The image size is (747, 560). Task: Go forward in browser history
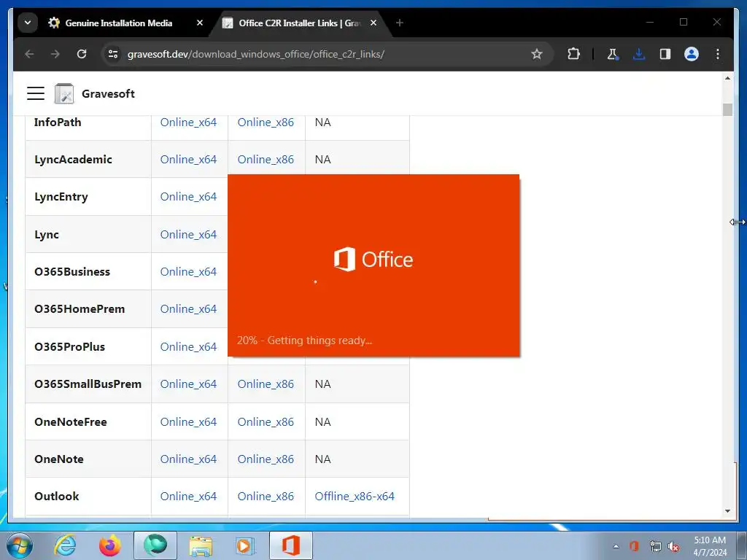tap(55, 54)
